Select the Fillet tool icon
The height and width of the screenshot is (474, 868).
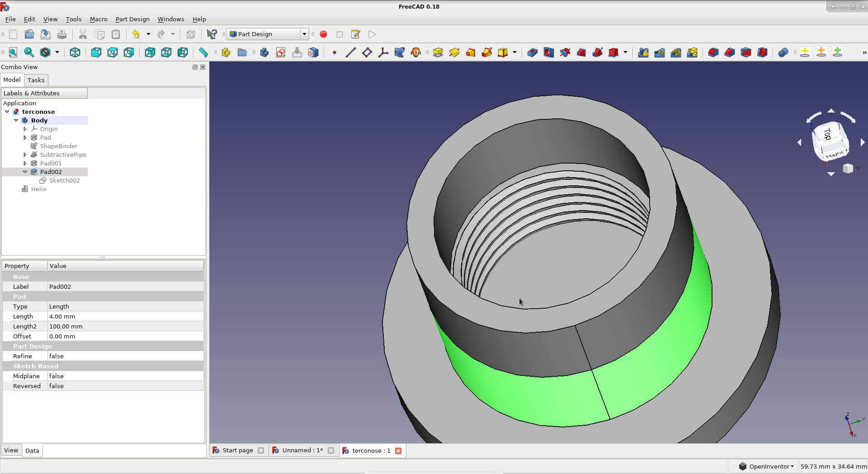click(x=713, y=52)
